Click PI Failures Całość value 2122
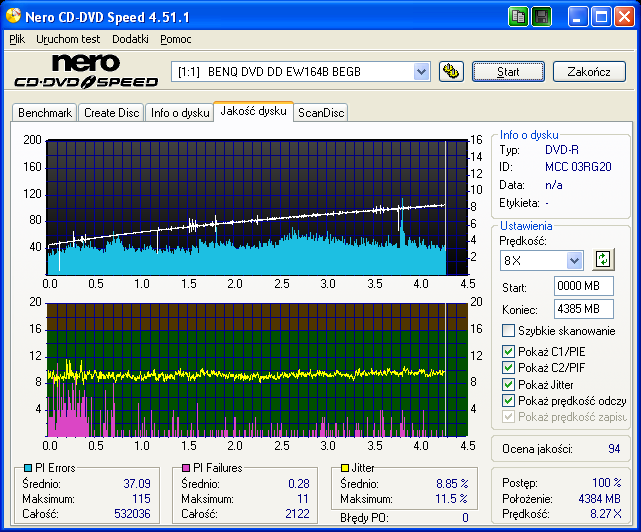Screen dimensions: 641x532 tap(297, 514)
